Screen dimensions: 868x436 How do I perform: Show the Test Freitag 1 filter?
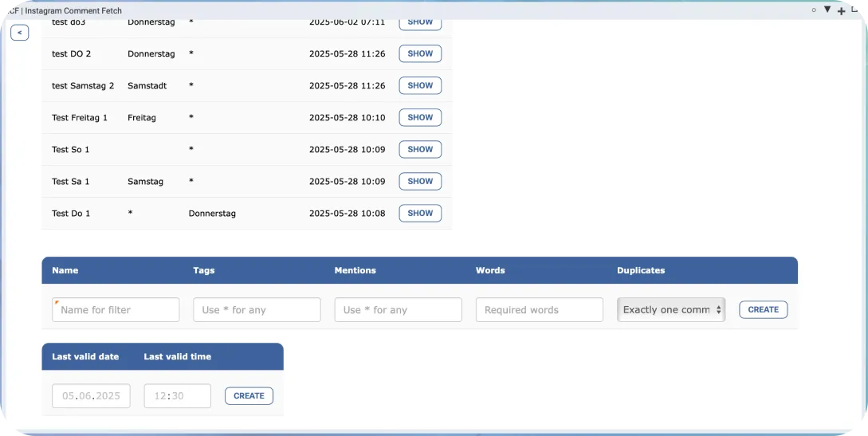coord(420,117)
